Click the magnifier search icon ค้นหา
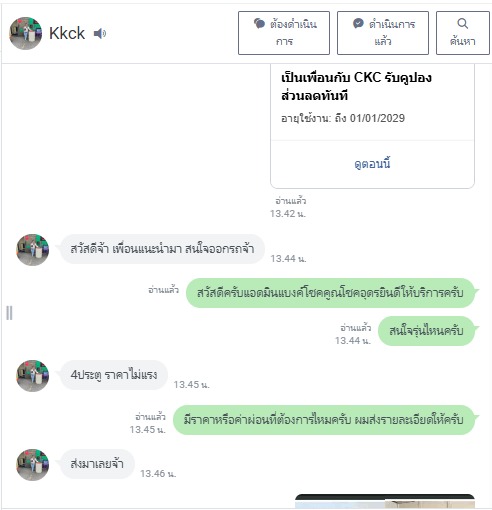 [462, 24]
